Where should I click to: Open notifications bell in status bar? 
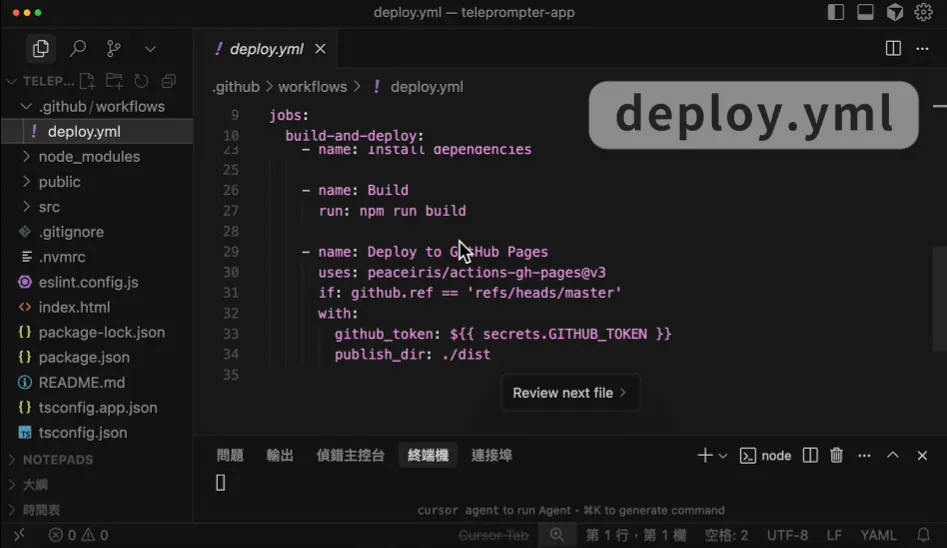[923, 535]
